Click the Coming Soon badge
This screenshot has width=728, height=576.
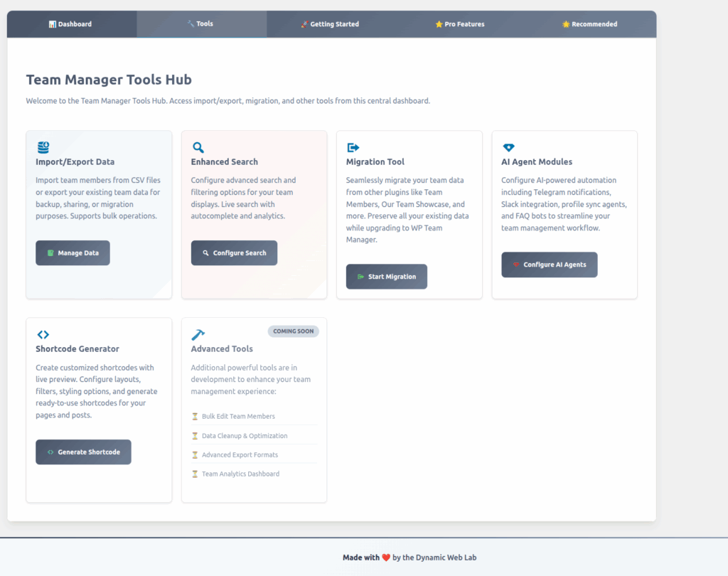pos(294,331)
